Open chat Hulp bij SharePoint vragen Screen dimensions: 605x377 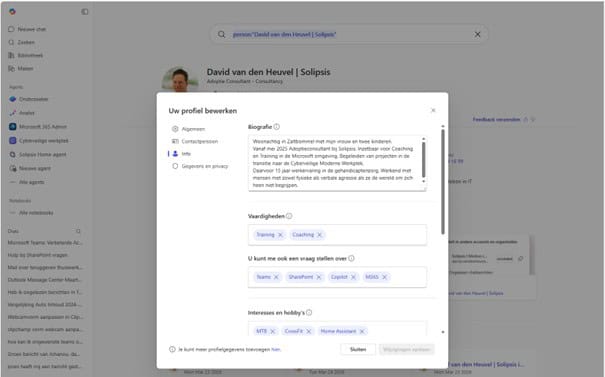pyautogui.click(x=37, y=255)
